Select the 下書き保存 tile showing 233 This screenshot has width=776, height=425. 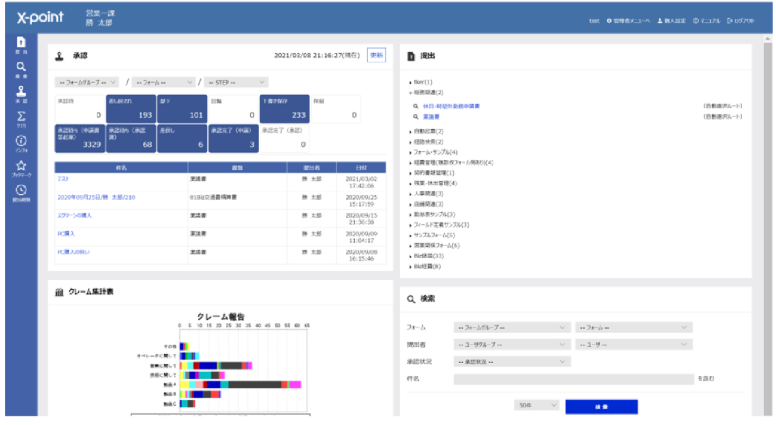285,109
